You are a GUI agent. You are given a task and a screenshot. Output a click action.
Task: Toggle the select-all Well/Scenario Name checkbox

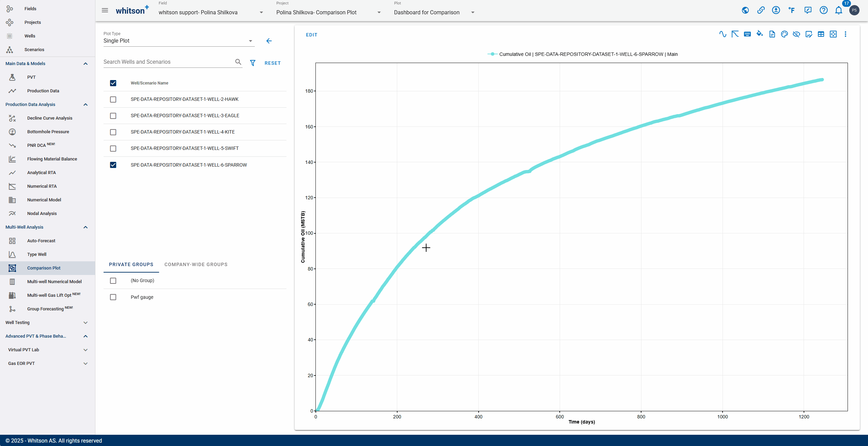[x=113, y=83]
